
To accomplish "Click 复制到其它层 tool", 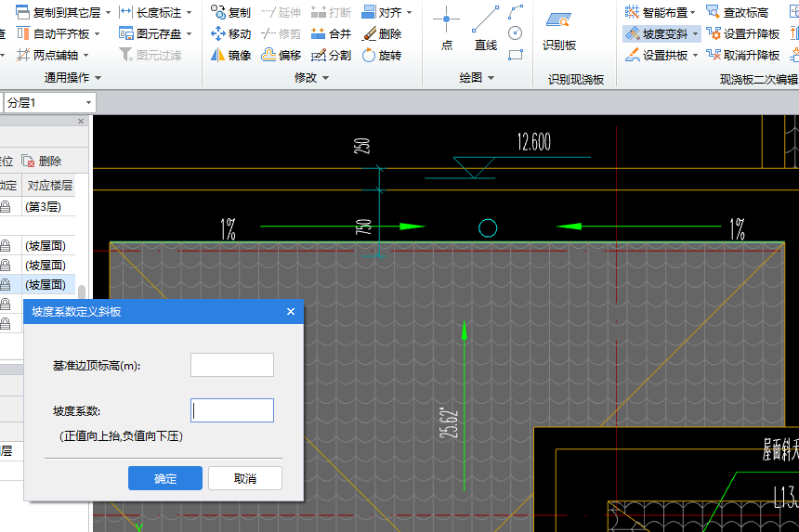I will pyautogui.click(x=58, y=12).
